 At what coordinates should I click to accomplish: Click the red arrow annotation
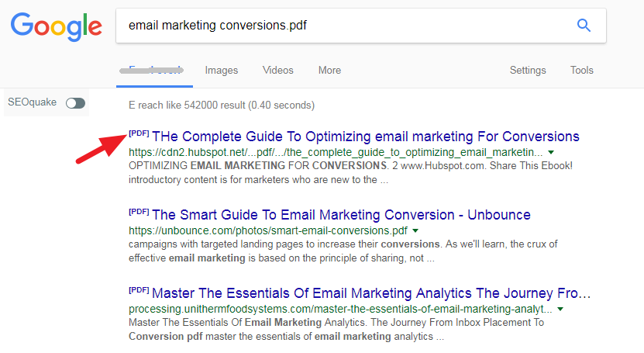coord(101,148)
